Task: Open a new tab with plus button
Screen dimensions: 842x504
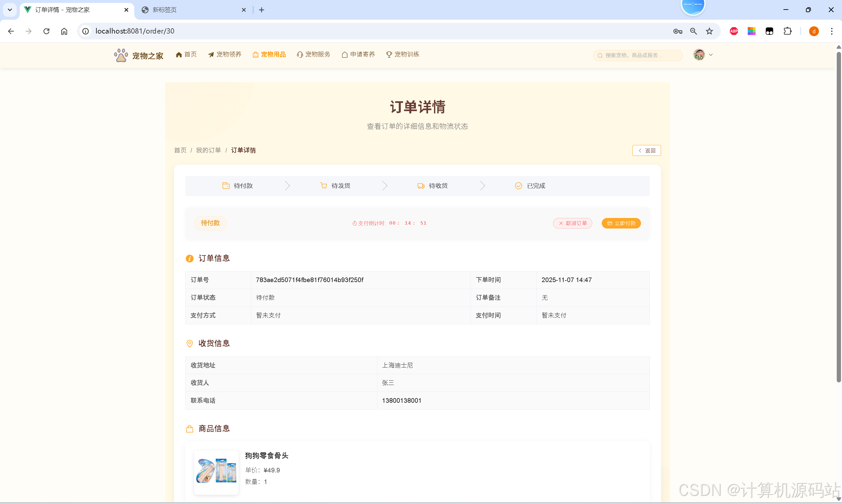Action: coord(261,10)
